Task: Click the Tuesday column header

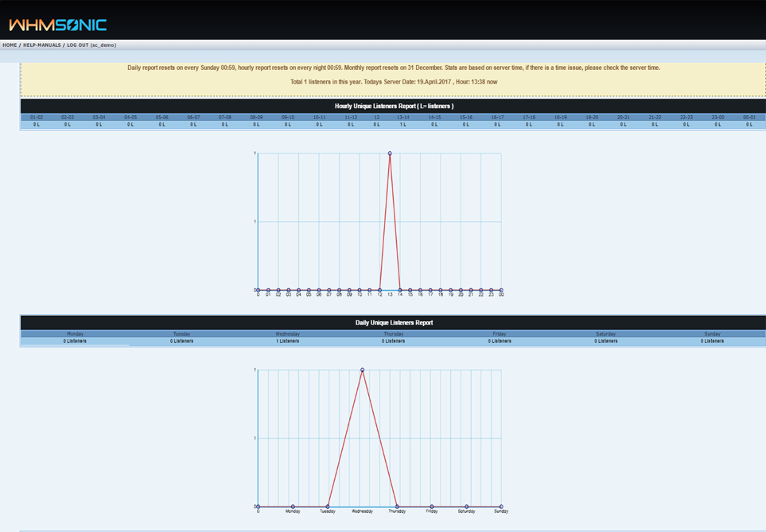Action: 181,334
